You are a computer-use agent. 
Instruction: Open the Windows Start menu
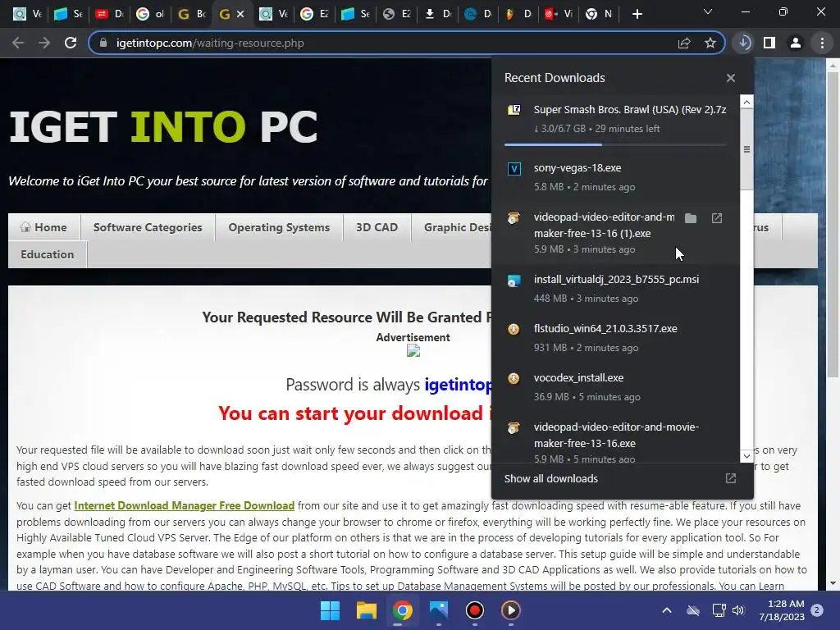point(330,610)
